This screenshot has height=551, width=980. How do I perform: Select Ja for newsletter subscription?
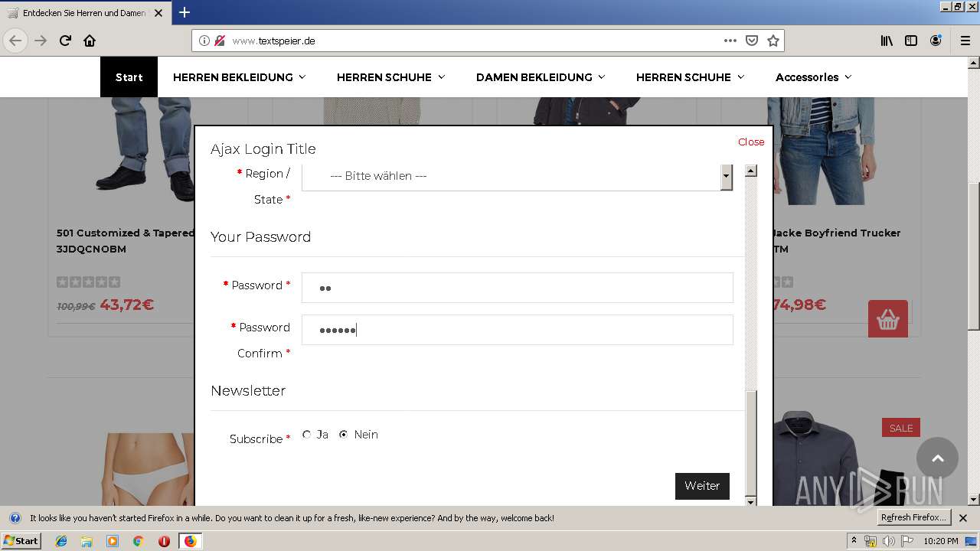click(x=307, y=435)
